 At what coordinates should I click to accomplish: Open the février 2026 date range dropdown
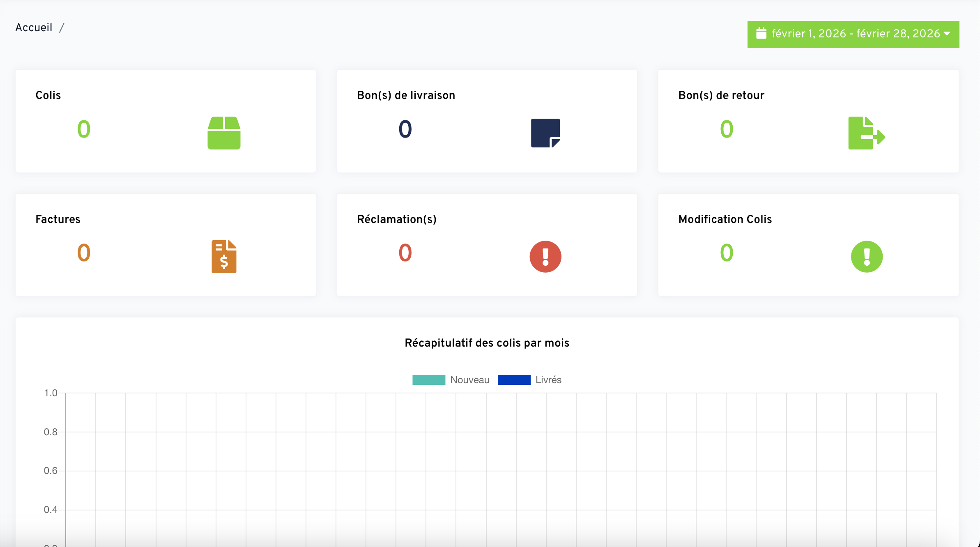point(855,34)
